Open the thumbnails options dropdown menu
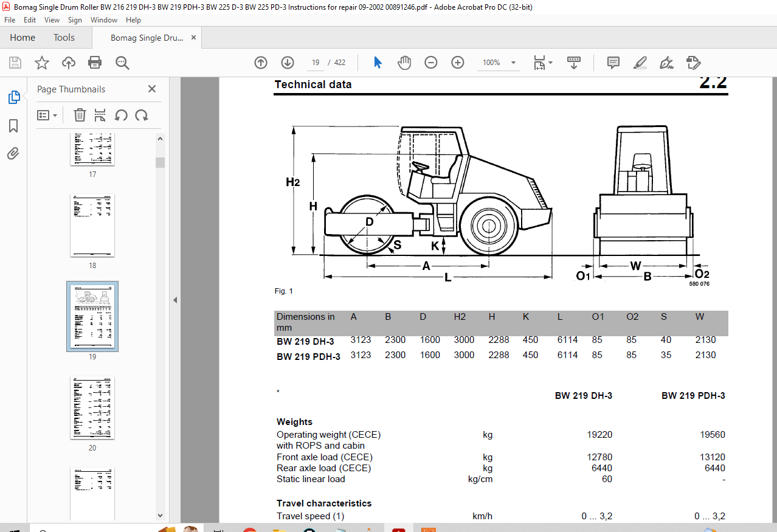This screenshot has width=777, height=532. click(47, 115)
